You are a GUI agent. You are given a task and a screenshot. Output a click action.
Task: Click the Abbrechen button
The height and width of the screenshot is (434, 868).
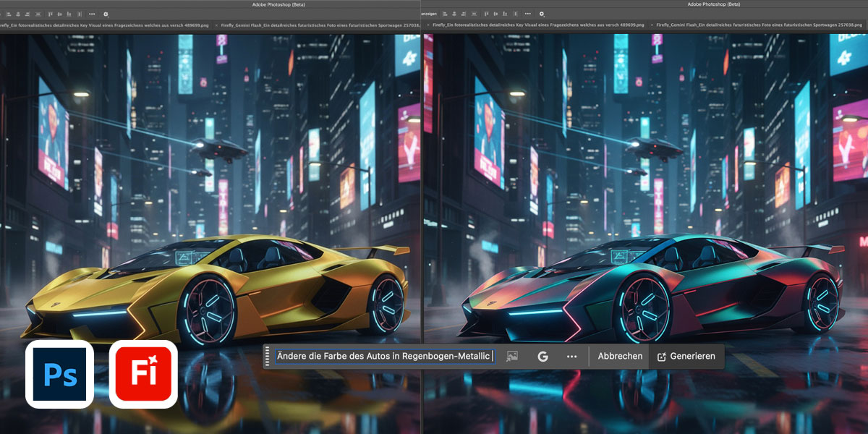click(620, 356)
